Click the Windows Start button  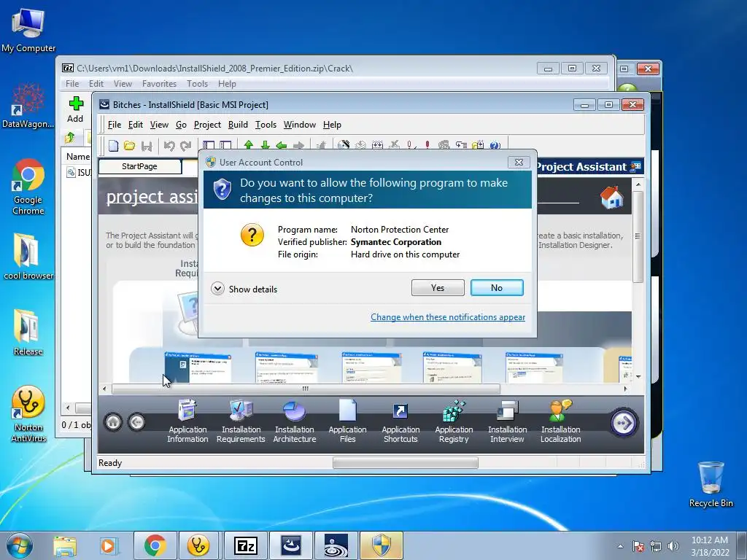19,546
